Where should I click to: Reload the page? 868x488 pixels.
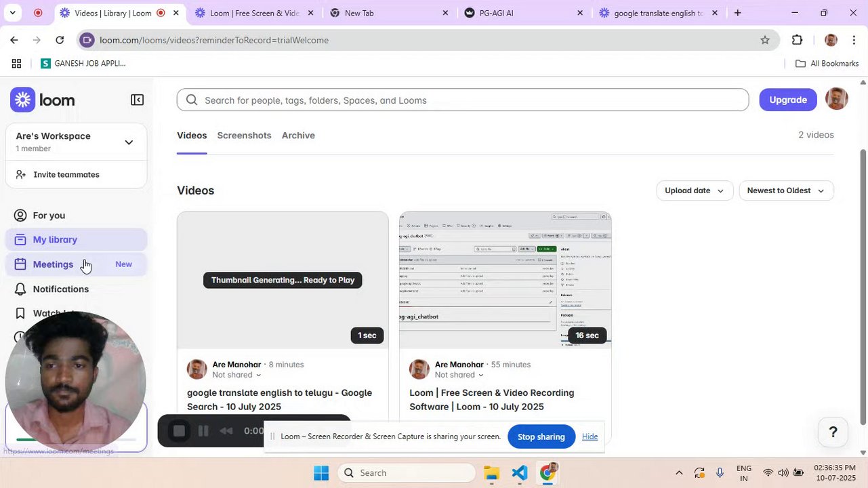pyautogui.click(x=60, y=40)
